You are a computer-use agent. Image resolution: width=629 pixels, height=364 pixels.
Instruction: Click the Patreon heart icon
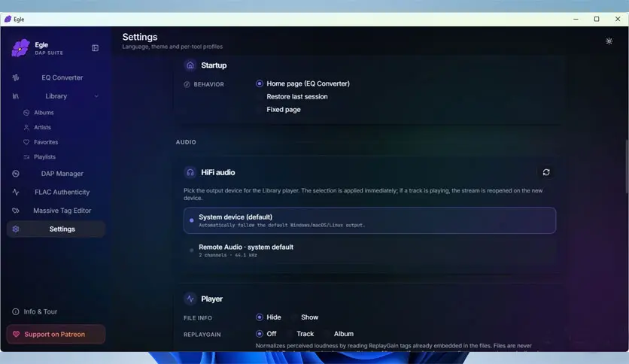pos(16,335)
